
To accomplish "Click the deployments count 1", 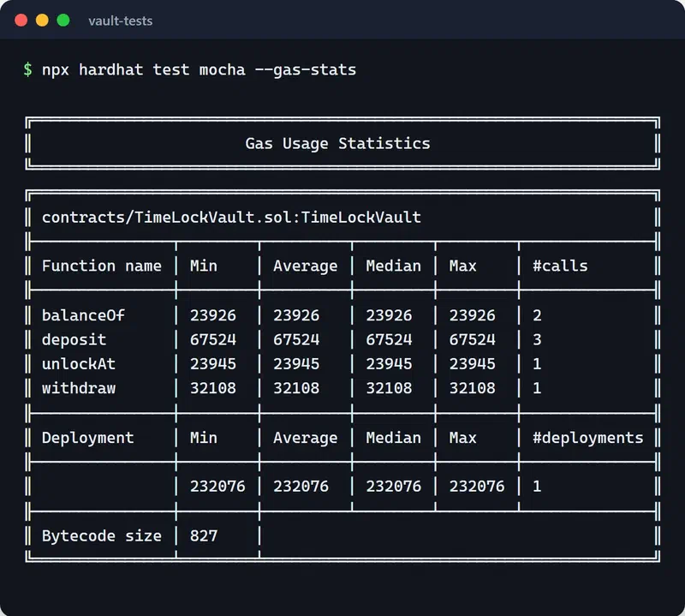I will 537,486.
